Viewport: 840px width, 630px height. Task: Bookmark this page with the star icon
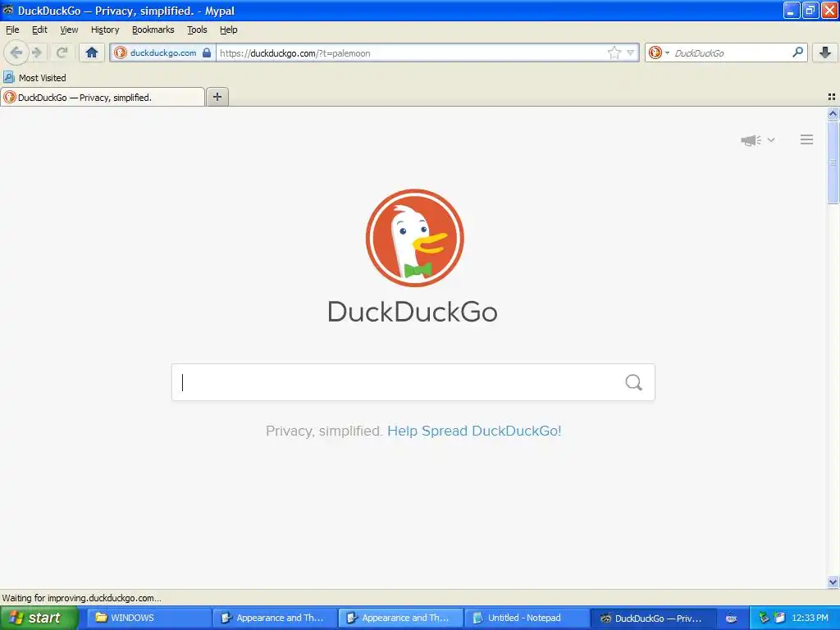[614, 52]
